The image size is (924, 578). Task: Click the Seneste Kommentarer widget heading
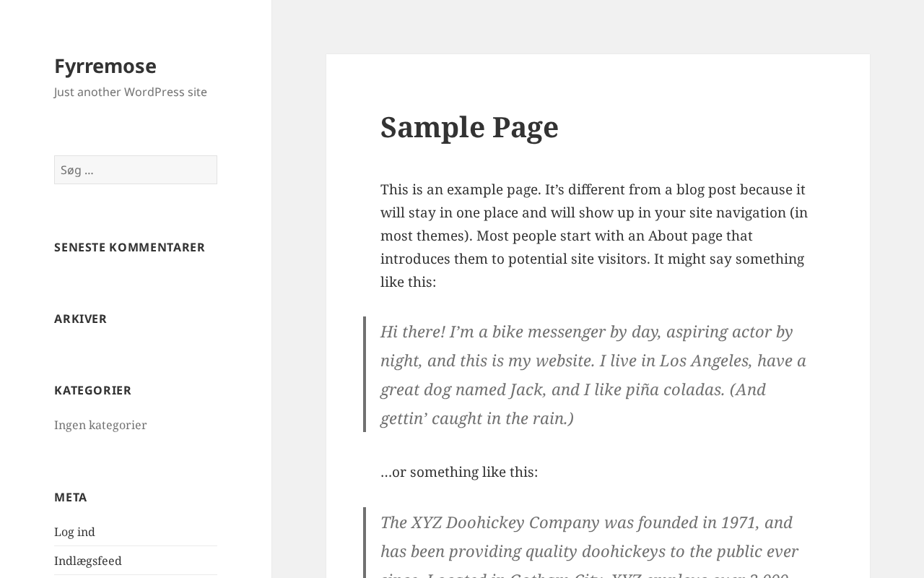point(130,247)
